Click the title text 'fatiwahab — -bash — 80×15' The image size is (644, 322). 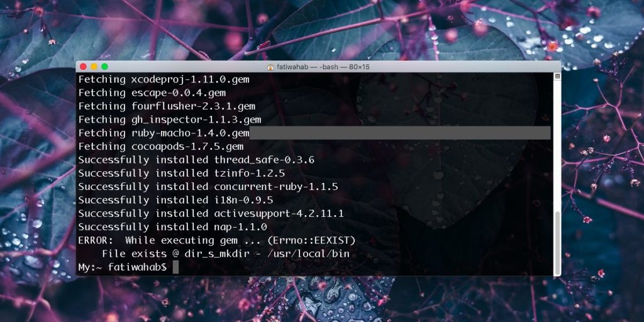point(323,67)
